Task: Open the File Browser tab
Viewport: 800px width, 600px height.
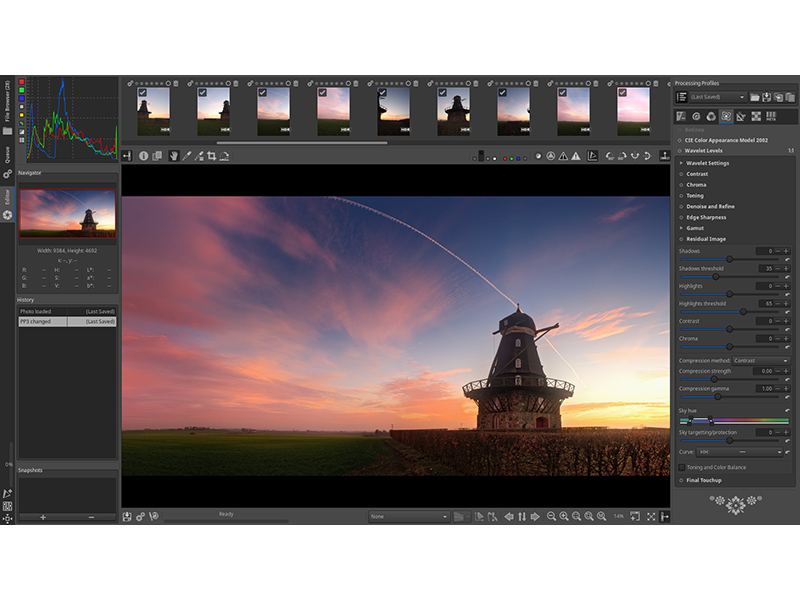Action: tap(7, 103)
